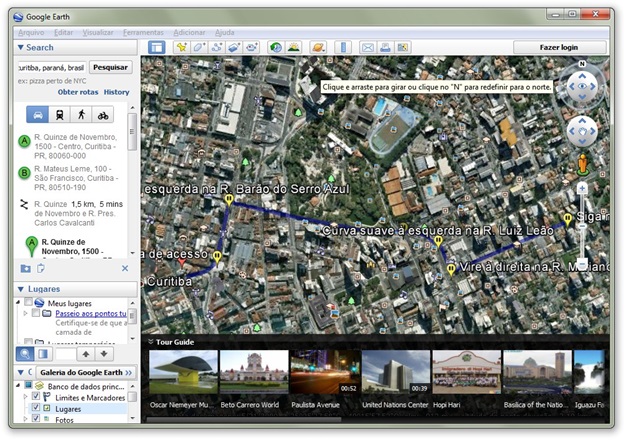Image resolution: width=625 pixels, height=440 pixels.
Task: Open Galeria do Google Earth
Action: pyautogui.click(x=86, y=373)
